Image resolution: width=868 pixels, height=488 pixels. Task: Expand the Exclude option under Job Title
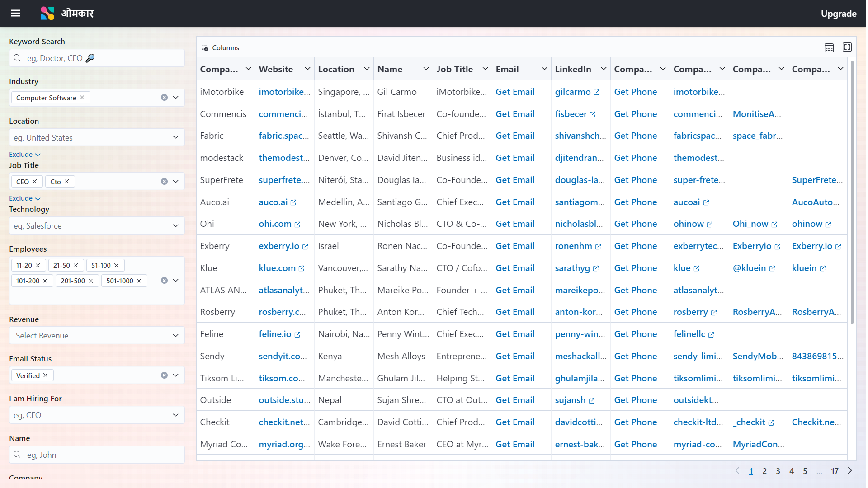pos(24,198)
